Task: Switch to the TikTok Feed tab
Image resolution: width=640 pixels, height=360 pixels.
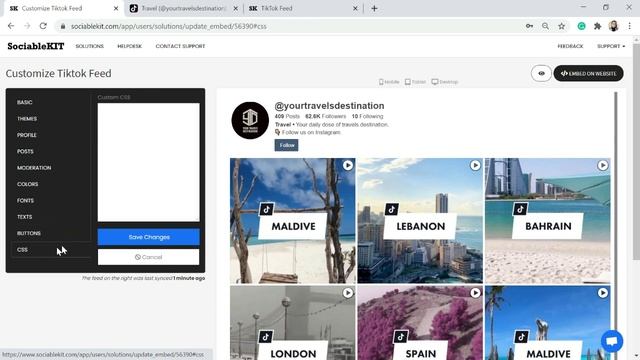Action: coord(303,8)
